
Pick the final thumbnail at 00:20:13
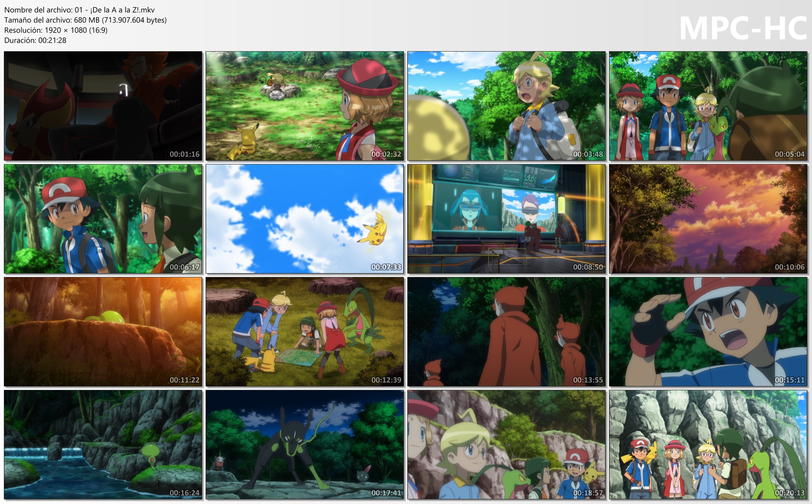click(x=708, y=445)
